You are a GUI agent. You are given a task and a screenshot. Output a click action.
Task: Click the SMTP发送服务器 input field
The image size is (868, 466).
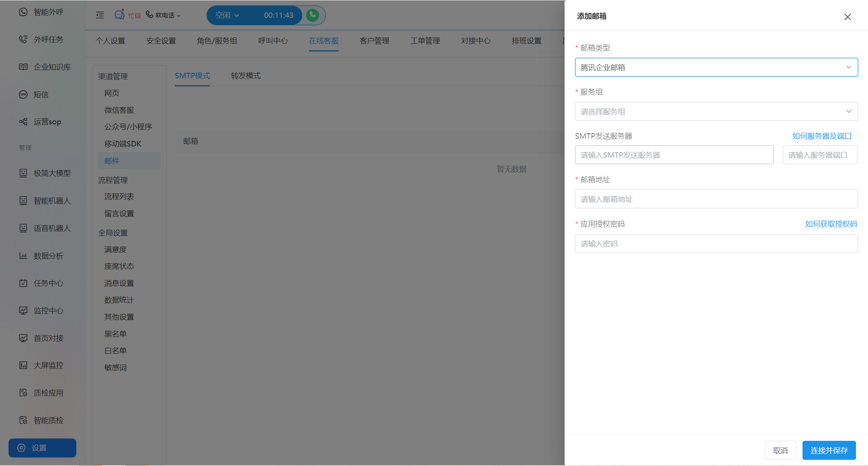pos(674,155)
